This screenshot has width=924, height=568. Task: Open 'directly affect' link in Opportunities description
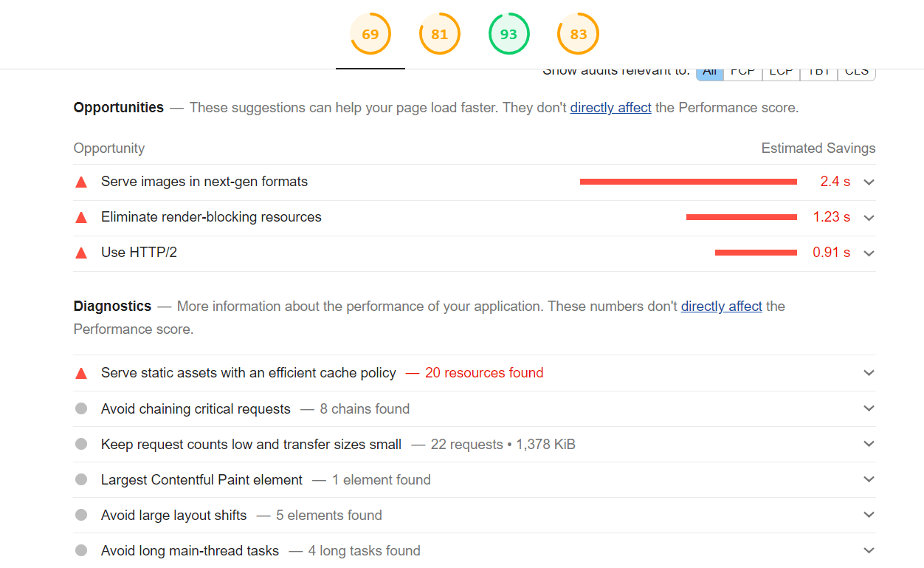coord(610,108)
